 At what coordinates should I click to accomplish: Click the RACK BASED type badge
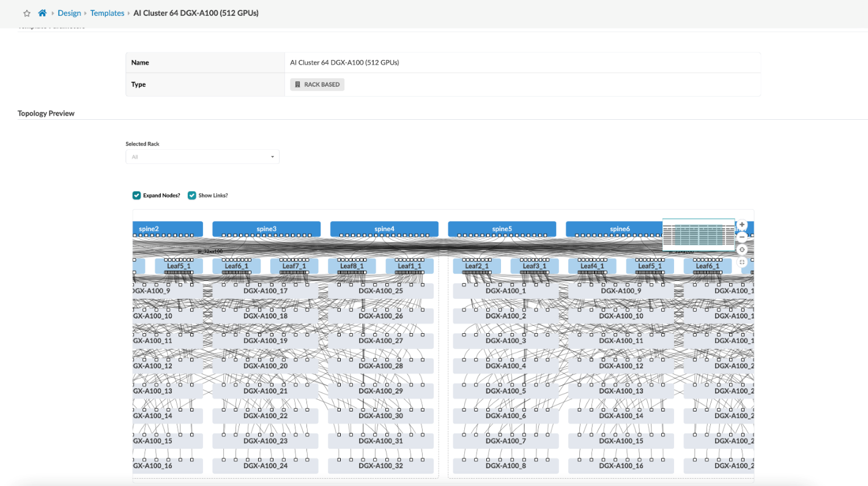tap(317, 84)
